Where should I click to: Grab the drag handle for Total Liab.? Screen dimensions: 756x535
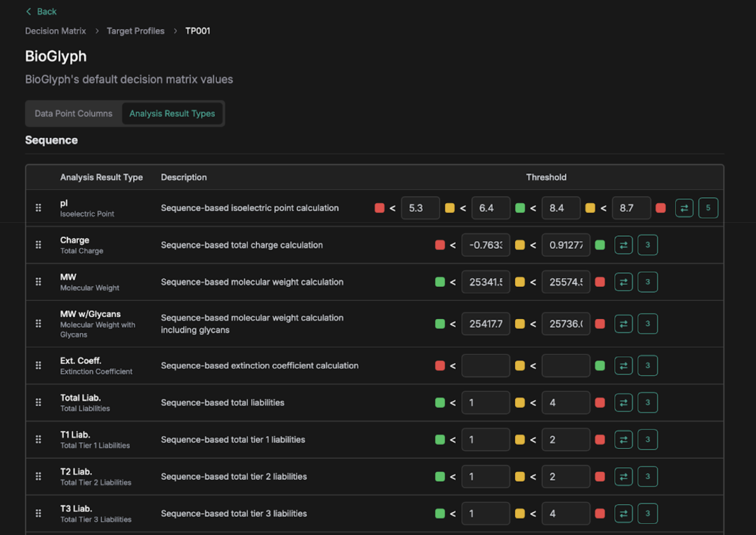coord(38,403)
